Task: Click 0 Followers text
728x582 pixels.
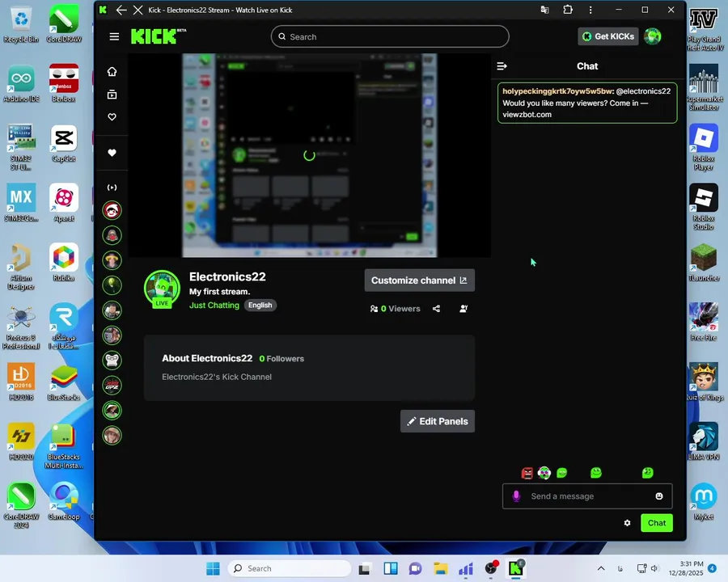Action: point(281,358)
